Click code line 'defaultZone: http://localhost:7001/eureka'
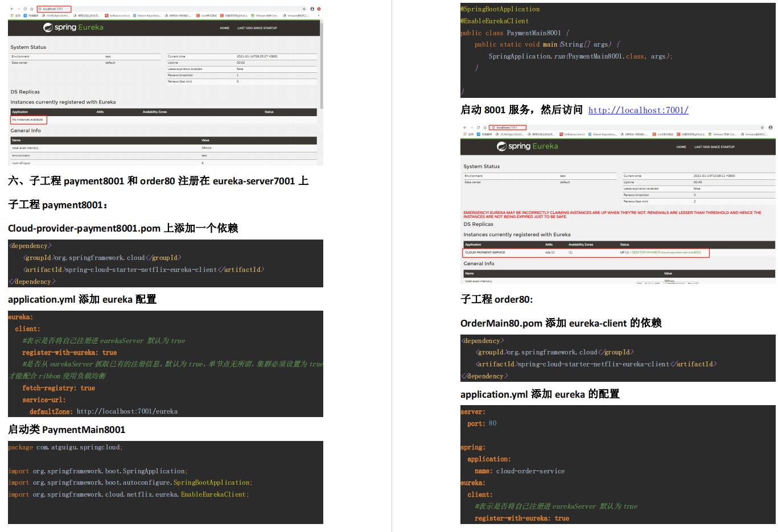The width and height of the screenshot is (778, 532). pyautogui.click(x=104, y=411)
